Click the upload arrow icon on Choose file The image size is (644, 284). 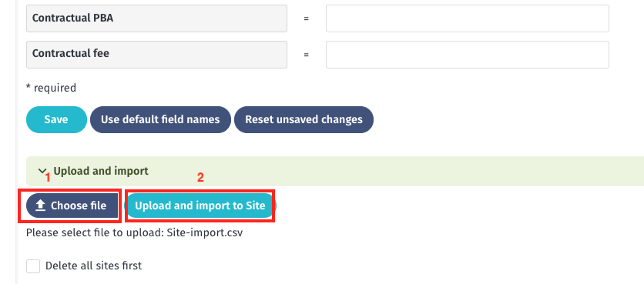40,205
